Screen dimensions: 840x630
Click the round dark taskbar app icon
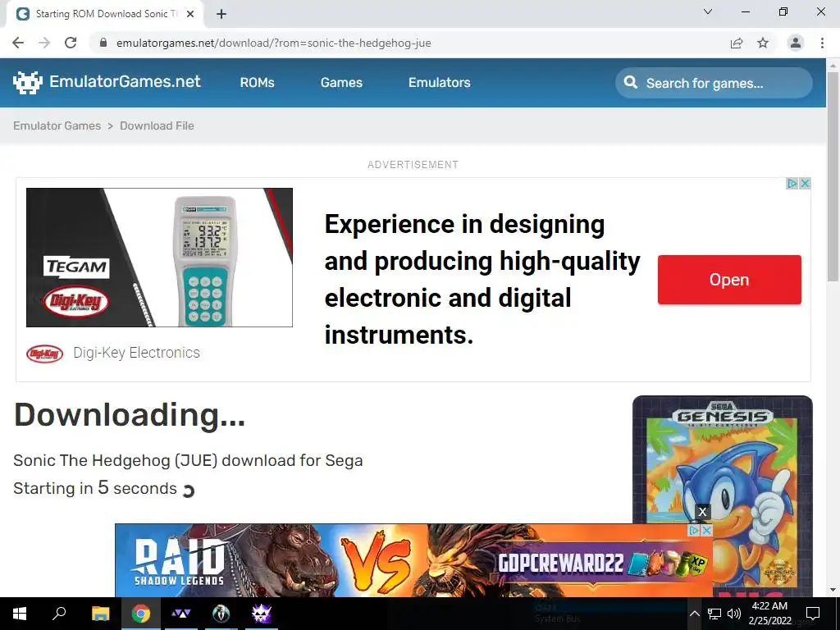click(x=221, y=614)
